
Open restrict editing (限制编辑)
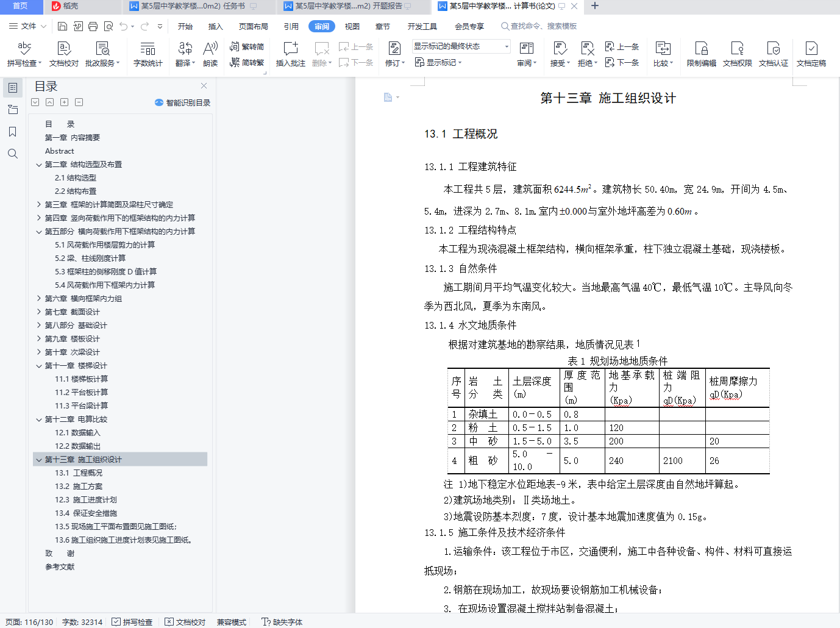[x=702, y=54]
